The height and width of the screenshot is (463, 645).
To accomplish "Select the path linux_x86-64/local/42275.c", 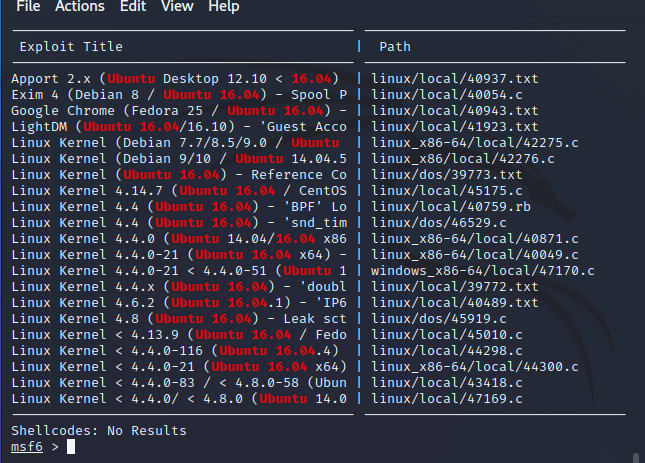I will [475, 143].
